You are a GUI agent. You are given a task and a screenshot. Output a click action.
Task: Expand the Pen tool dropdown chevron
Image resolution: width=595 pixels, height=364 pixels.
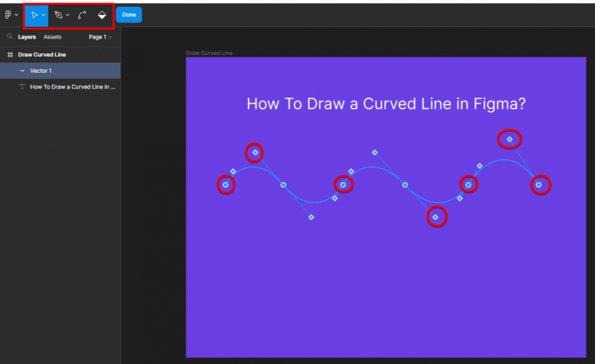(x=67, y=15)
